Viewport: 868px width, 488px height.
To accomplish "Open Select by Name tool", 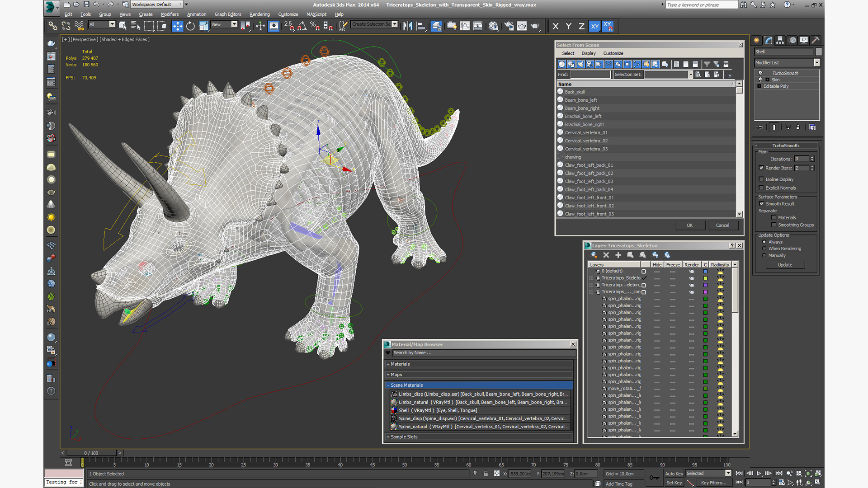I will point(135,26).
